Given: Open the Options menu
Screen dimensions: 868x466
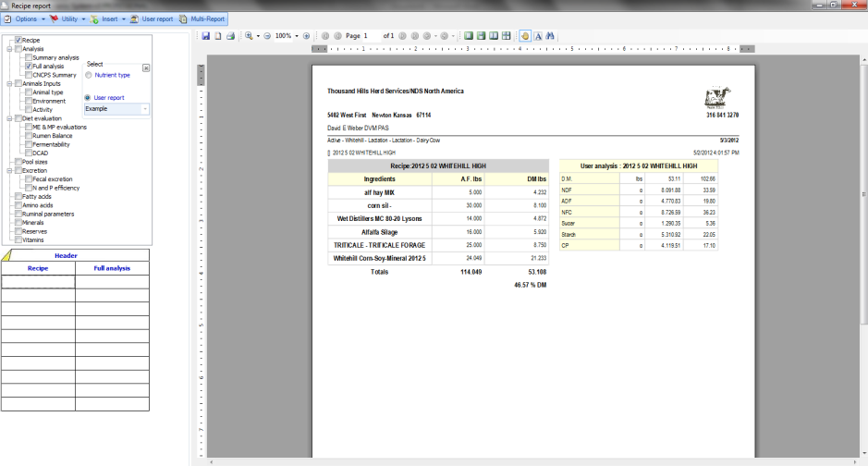Looking at the screenshot, I should [25, 18].
